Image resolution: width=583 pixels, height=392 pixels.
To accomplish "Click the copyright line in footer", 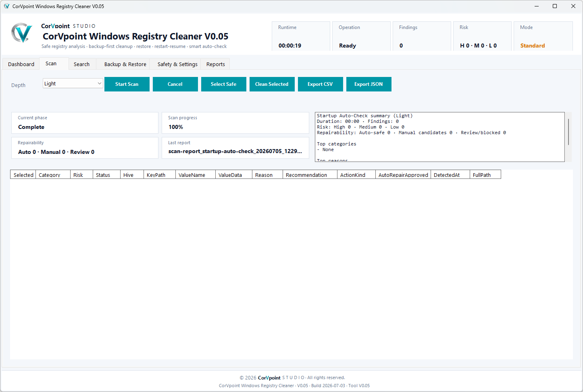I will [292, 377].
